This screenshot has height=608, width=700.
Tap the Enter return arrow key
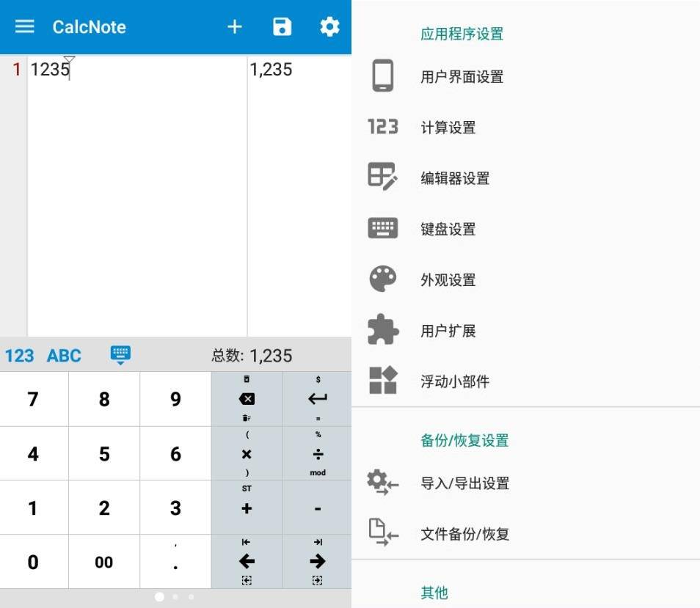(318, 399)
